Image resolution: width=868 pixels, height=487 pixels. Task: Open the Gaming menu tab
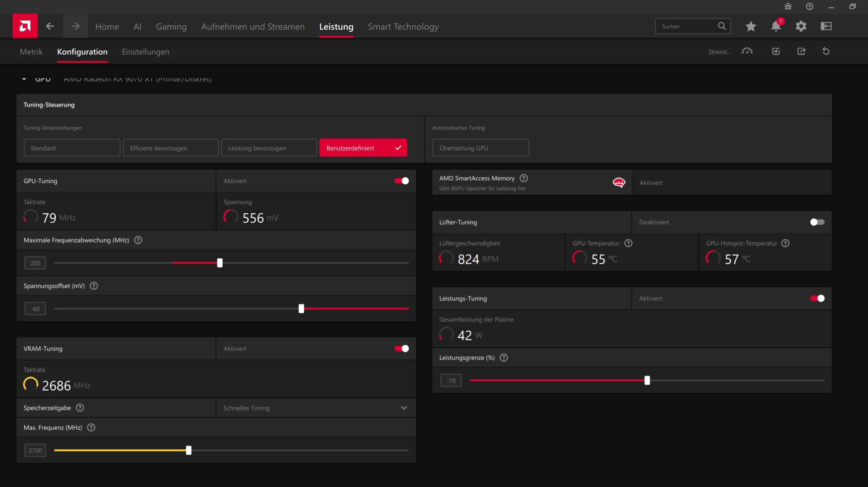coord(171,27)
